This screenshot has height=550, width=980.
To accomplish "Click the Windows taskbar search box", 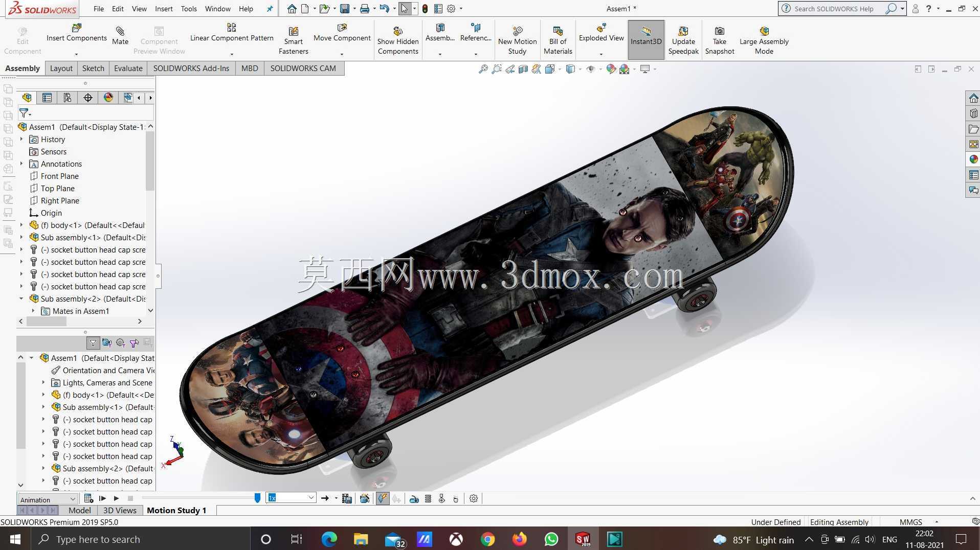I will [x=142, y=539].
